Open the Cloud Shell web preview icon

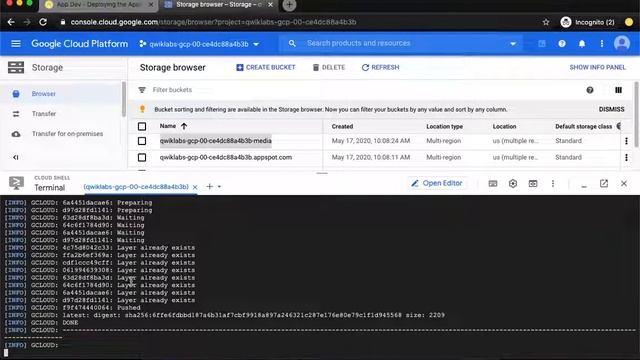(x=533, y=184)
